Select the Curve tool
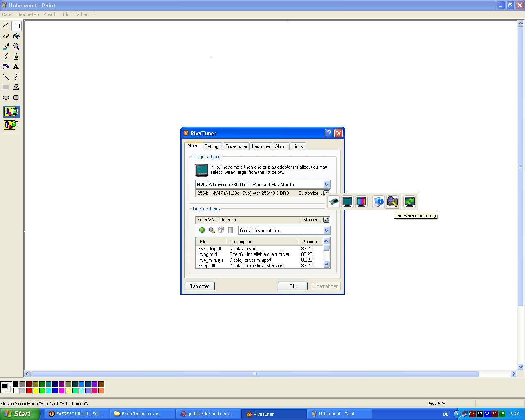 pos(16,77)
